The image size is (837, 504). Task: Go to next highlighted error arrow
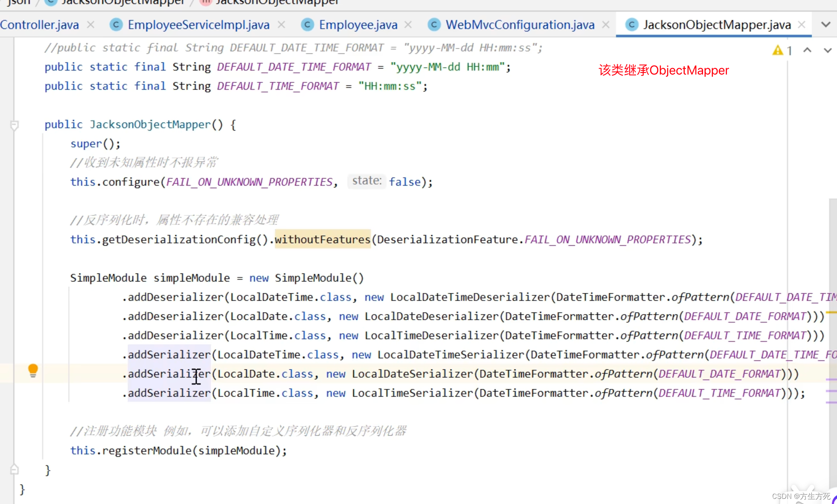[828, 50]
